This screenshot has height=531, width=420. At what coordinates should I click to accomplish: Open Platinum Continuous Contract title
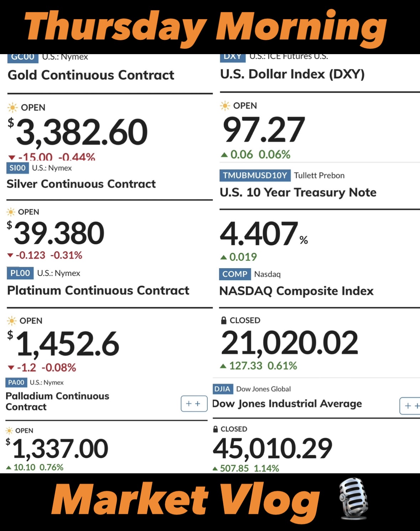point(98,290)
